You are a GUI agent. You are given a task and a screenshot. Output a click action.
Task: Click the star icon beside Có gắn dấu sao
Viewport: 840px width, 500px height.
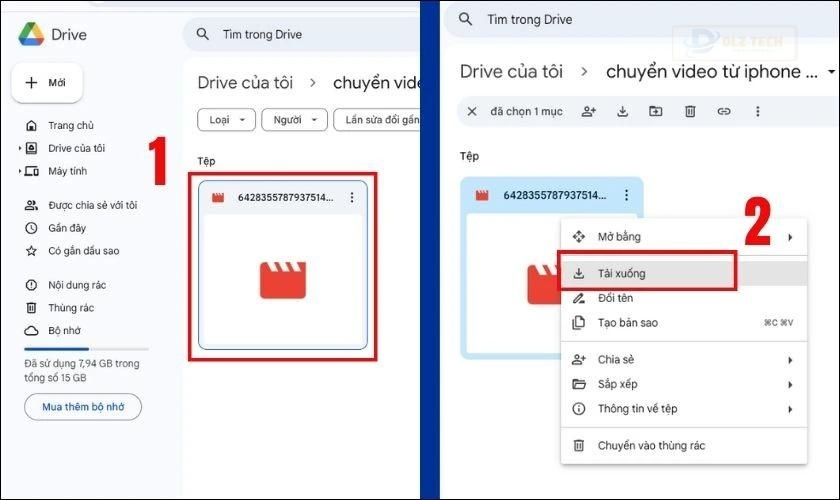[32, 251]
